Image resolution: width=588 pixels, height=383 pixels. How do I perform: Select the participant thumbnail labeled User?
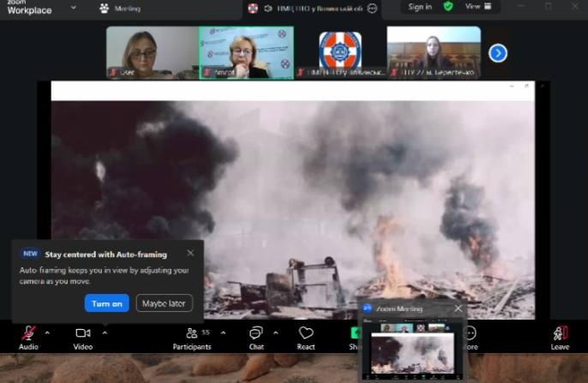coord(152,51)
